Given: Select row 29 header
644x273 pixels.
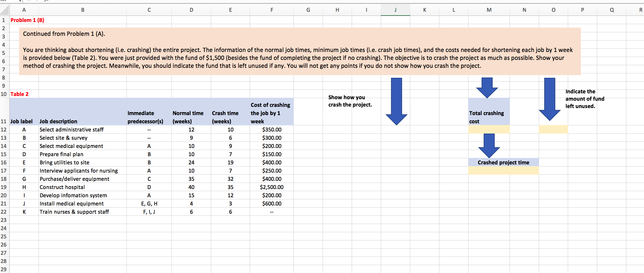Looking at the screenshot, I should [4, 269].
